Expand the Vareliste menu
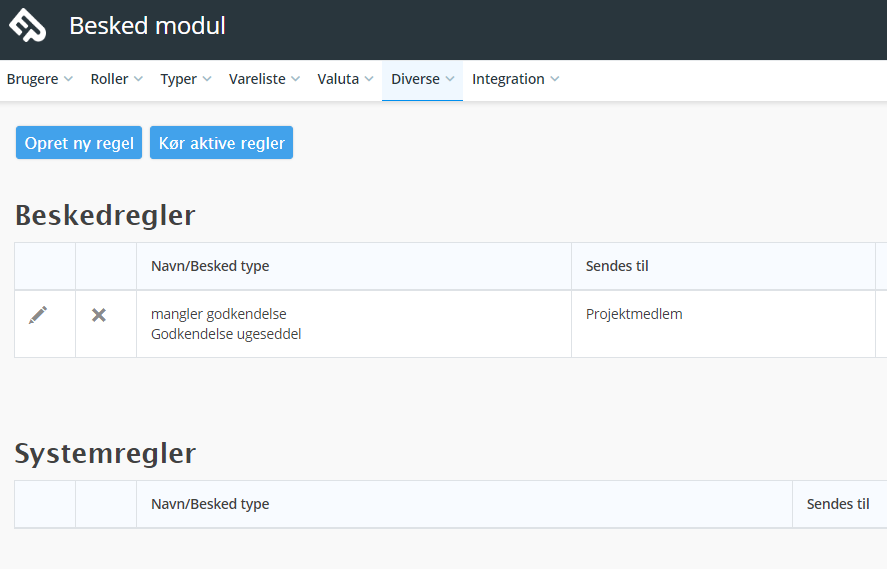The width and height of the screenshot is (887, 569). click(x=264, y=79)
